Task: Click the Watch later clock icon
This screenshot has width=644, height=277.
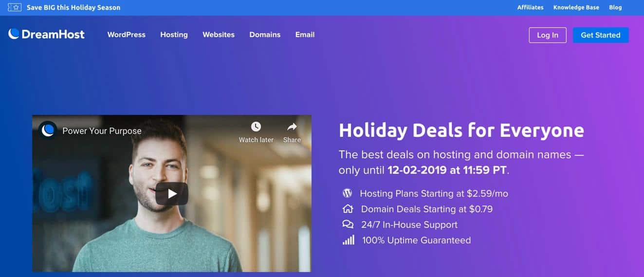Action: coord(256,127)
